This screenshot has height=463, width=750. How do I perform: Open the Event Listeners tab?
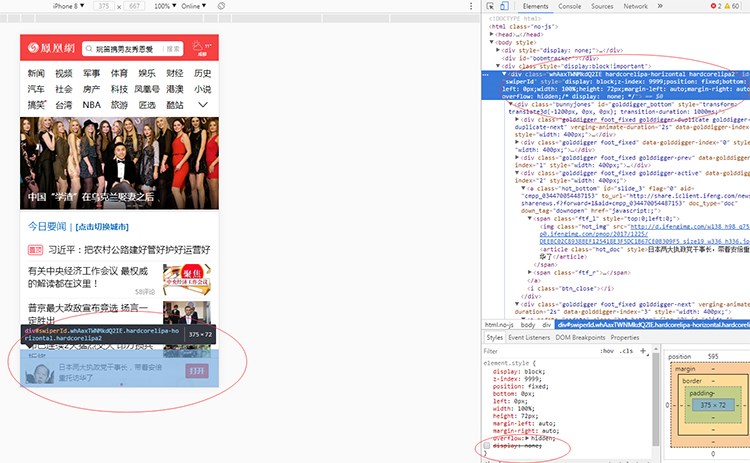tap(529, 337)
